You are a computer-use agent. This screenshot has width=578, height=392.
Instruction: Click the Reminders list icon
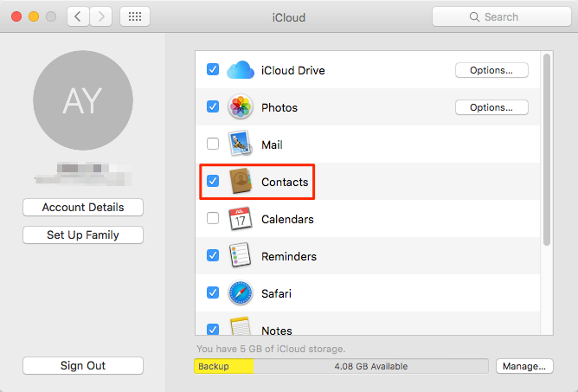(x=241, y=255)
